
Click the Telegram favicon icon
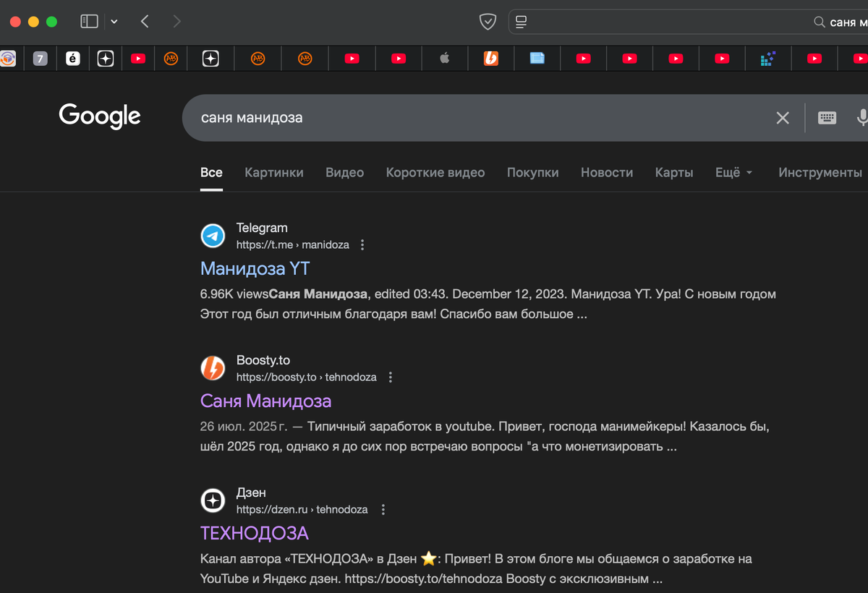213,236
